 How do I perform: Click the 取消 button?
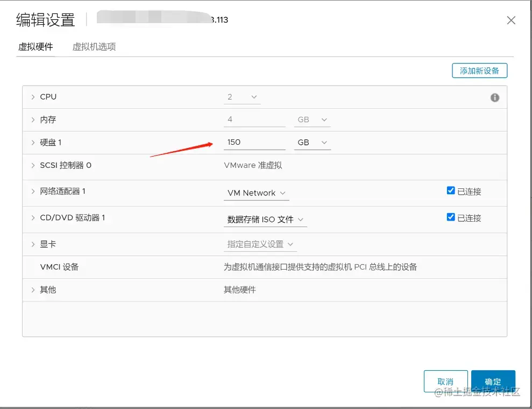tap(445, 382)
